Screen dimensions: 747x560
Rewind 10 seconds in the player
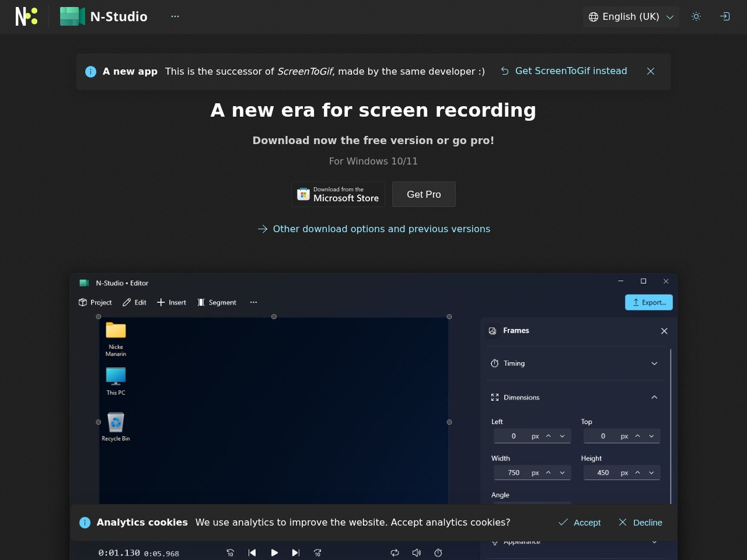click(230, 553)
